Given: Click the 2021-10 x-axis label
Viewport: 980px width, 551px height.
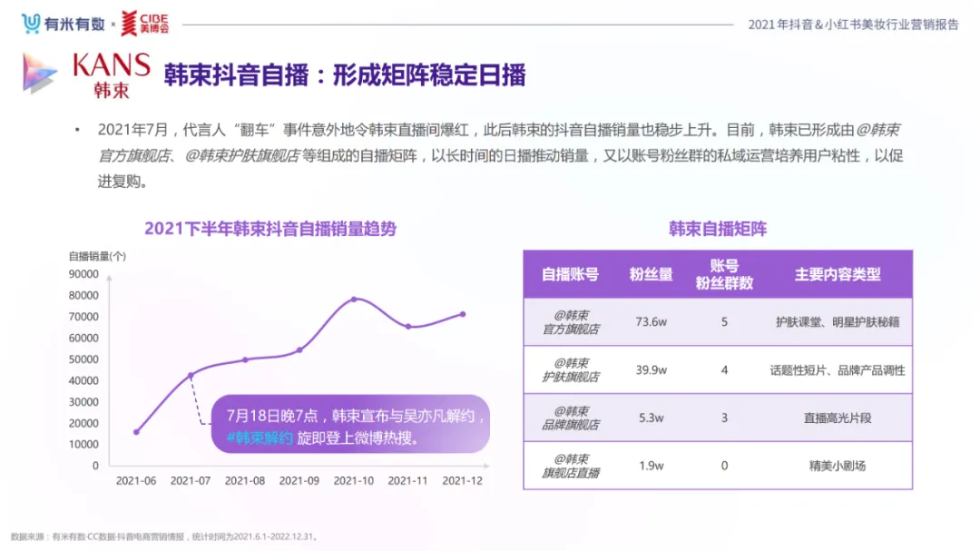Looking at the screenshot, I should pyautogui.click(x=354, y=481).
